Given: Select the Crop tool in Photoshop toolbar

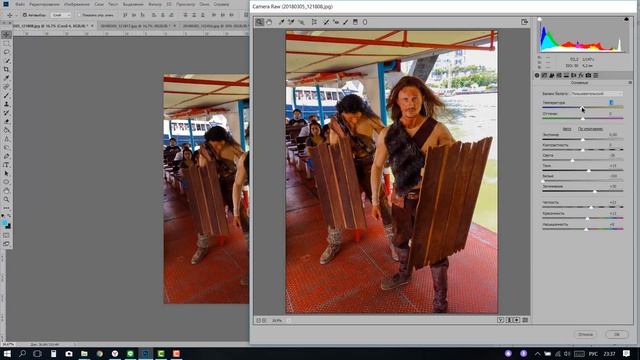Looking at the screenshot, I should (6, 69).
